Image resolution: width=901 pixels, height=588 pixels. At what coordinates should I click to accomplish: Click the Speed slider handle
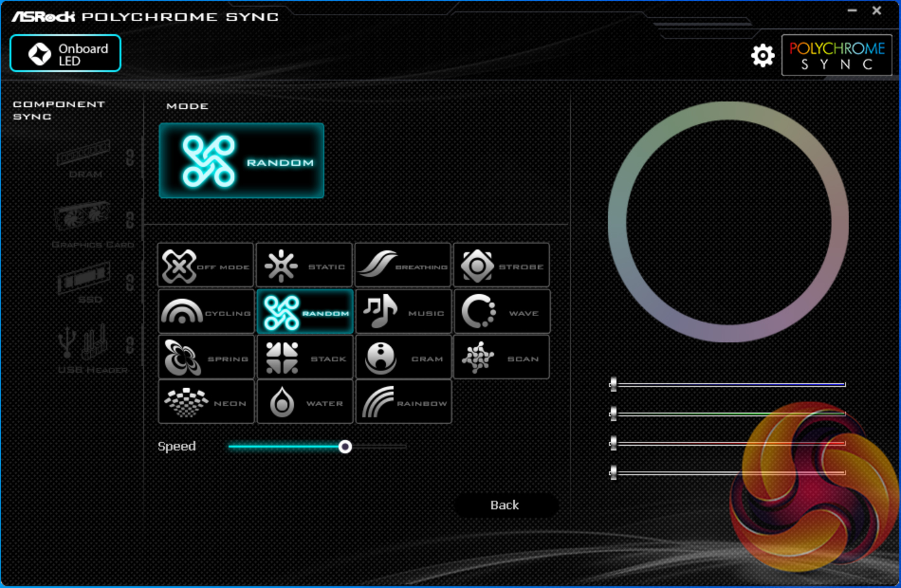(x=345, y=447)
